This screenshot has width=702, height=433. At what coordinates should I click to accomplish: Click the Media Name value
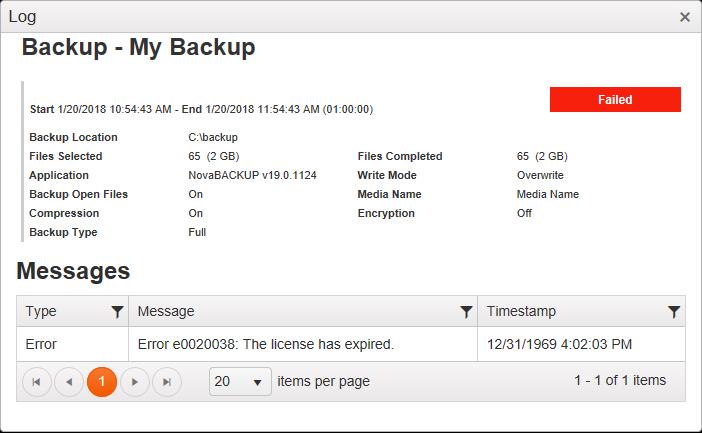click(548, 194)
